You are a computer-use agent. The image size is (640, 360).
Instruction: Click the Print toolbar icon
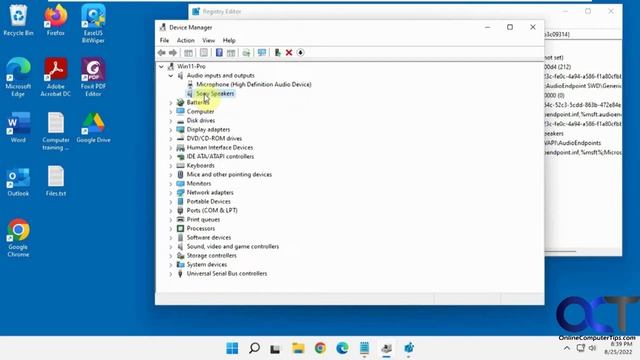coord(246,53)
